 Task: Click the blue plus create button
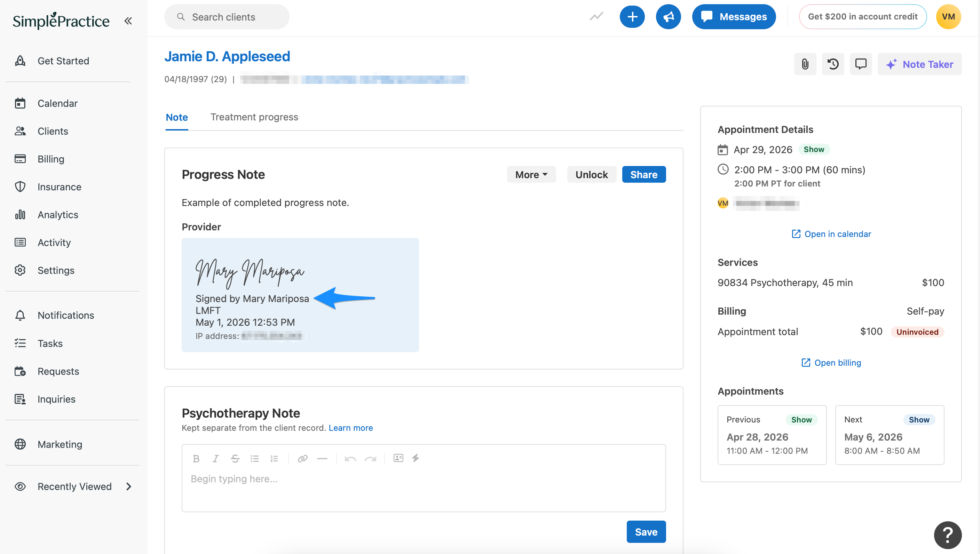(632, 16)
